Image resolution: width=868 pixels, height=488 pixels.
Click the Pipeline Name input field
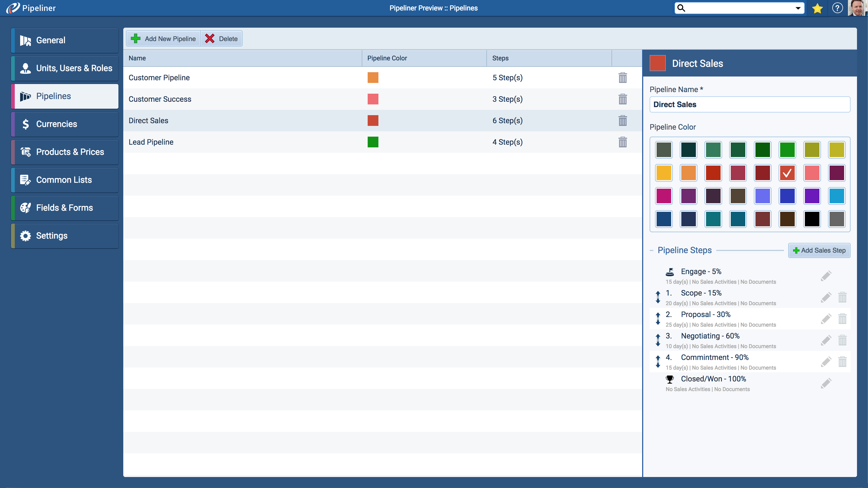click(x=749, y=104)
